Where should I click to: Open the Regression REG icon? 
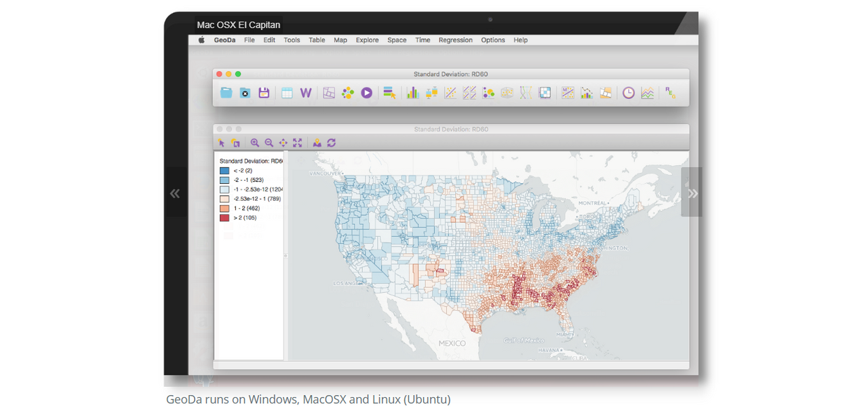pos(671,93)
